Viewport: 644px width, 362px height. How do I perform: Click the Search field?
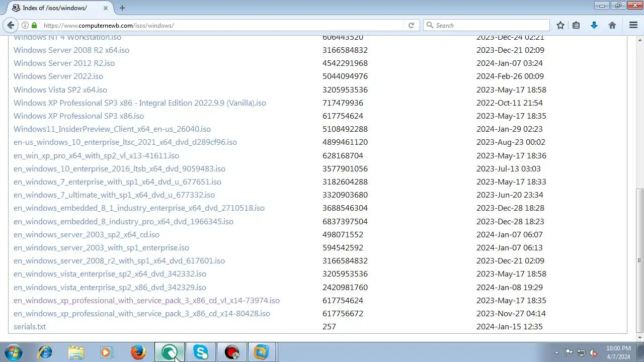[x=487, y=25]
